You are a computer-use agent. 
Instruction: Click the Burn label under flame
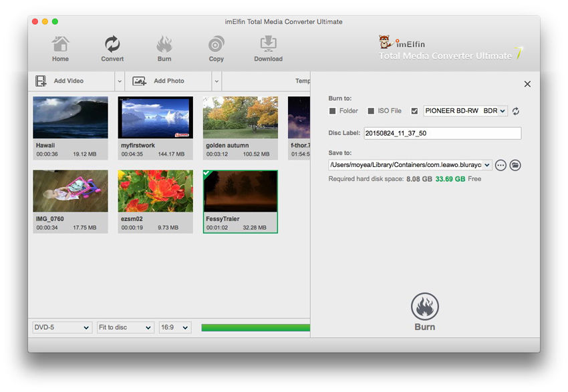(x=424, y=327)
